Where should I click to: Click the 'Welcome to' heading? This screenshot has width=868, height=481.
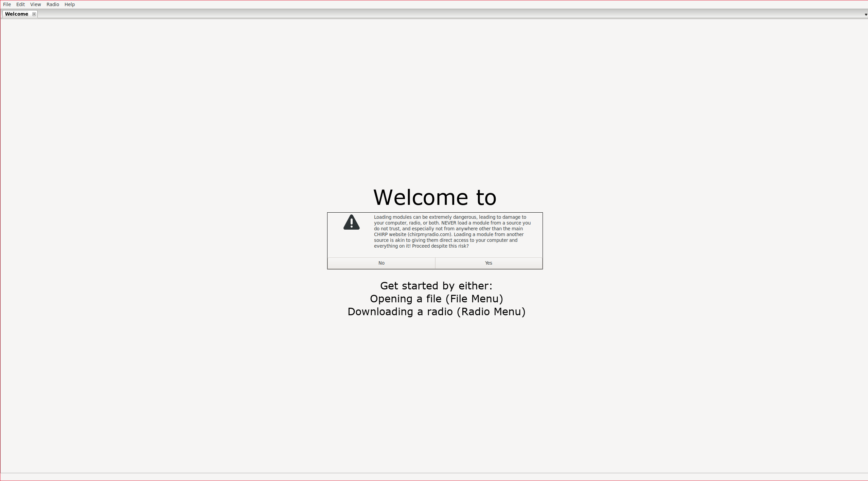coord(435,197)
